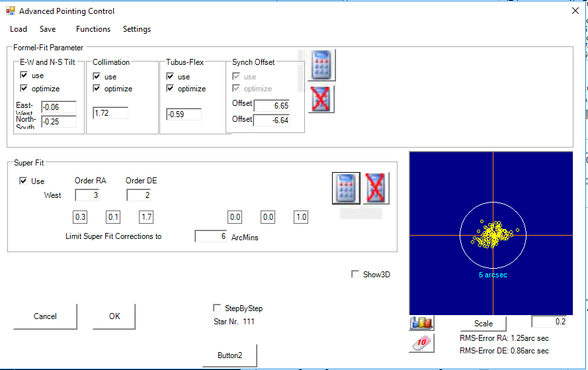588x370 pixels.
Task: Click the app icon in title bar
Action: (x=10, y=11)
